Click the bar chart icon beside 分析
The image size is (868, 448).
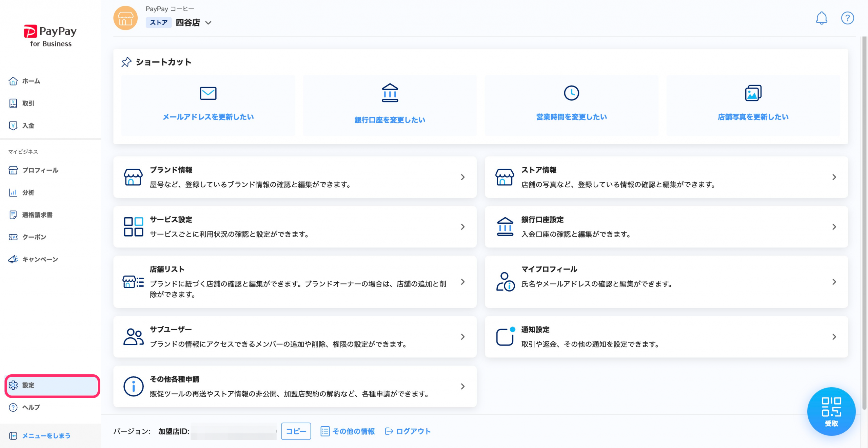click(x=13, y=192)
